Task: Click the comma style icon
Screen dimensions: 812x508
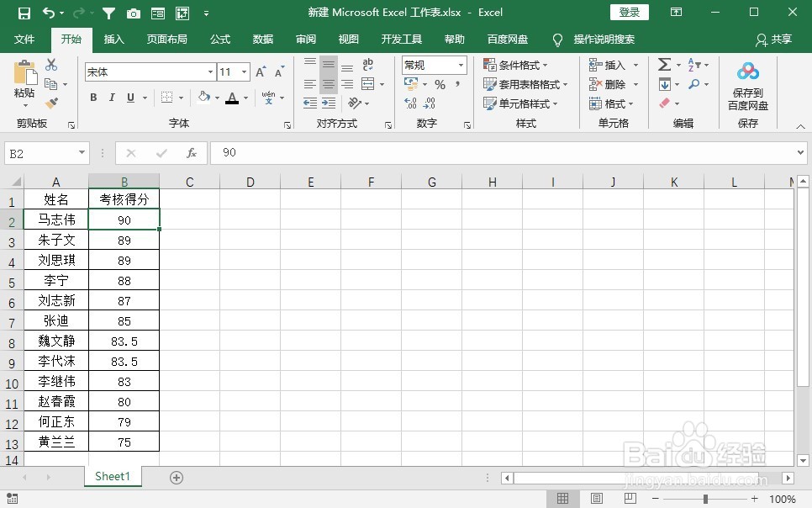Action: [x=457, y=84]
